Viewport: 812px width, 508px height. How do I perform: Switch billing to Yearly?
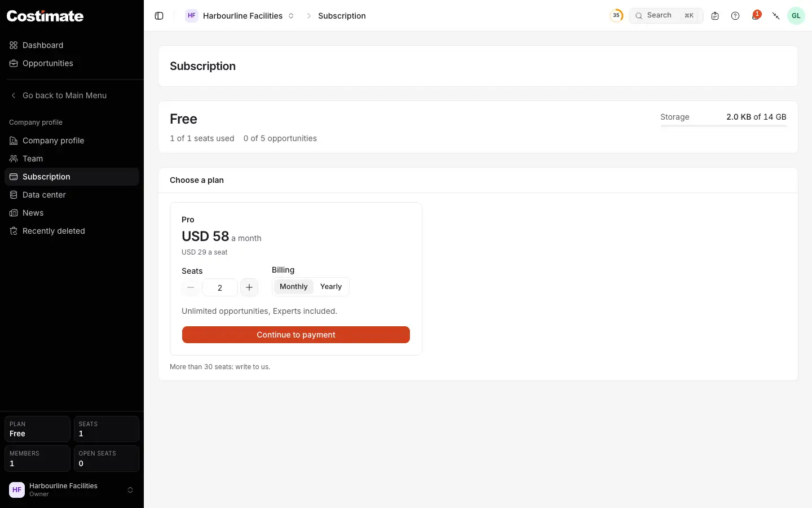[x=331, y=287]
